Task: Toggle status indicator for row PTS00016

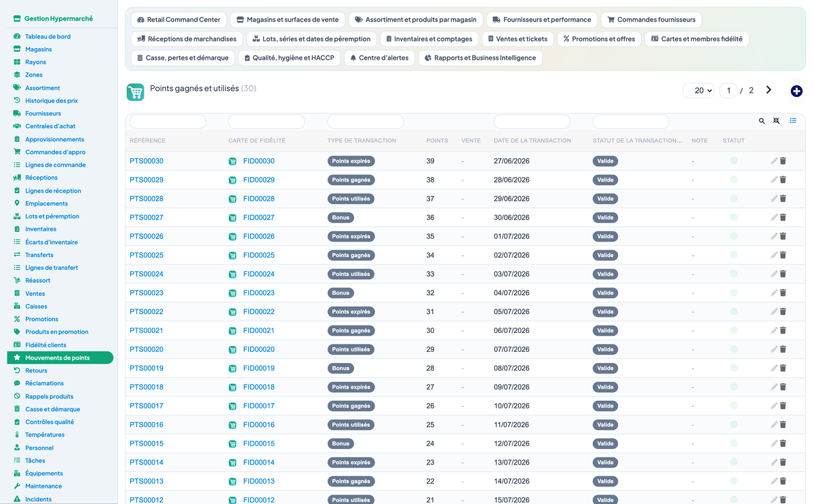Action: (733, 425)
